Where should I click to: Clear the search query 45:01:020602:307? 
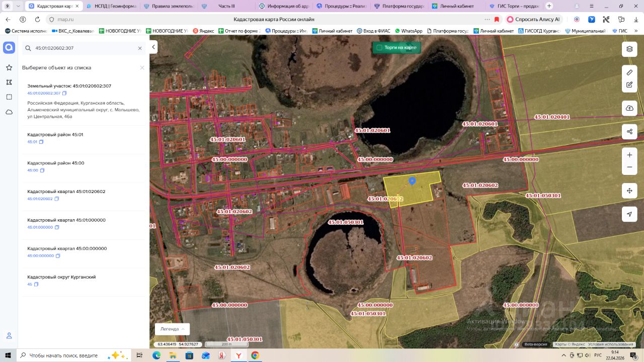click(140, 48)
